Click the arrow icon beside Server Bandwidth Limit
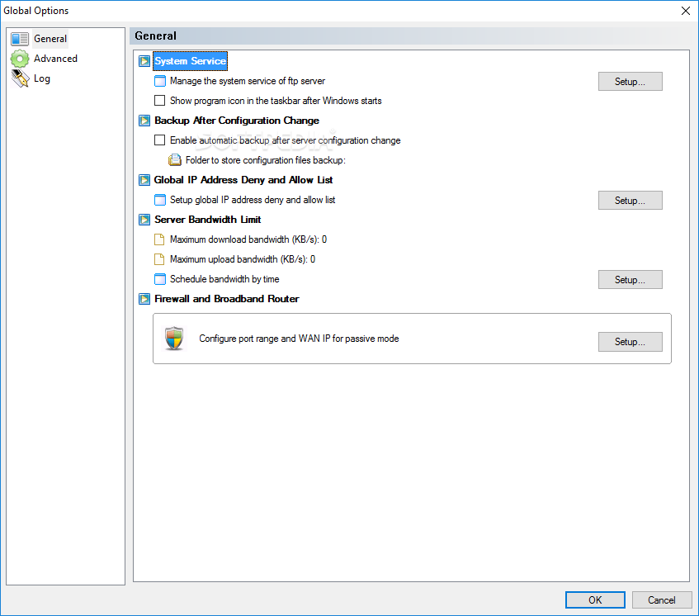 144,220
